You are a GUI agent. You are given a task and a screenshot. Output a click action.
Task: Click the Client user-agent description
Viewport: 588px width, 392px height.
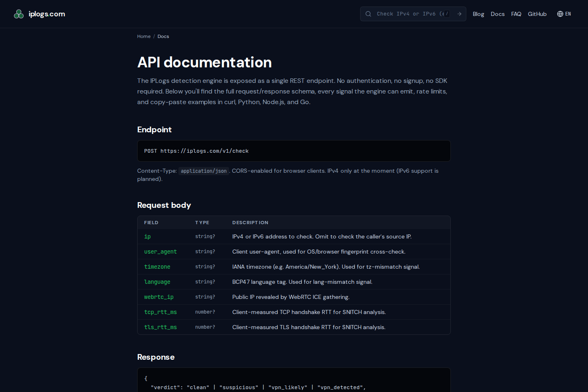[319, 252]
